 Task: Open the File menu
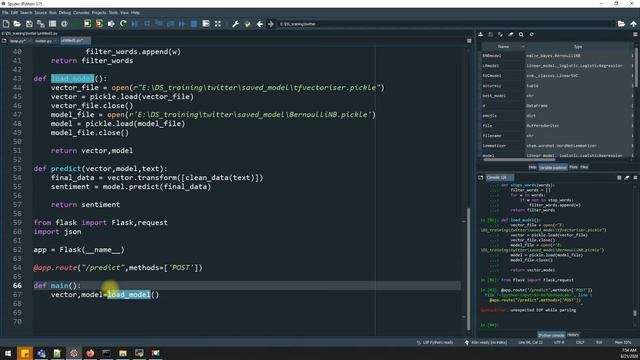(5, 13)
